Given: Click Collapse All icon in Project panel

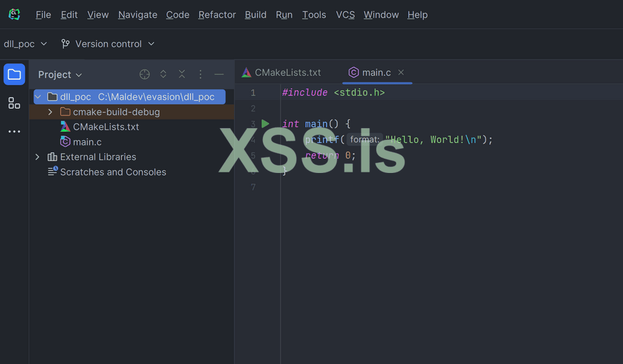Looking at the screenshot, I should pos(182,74).
